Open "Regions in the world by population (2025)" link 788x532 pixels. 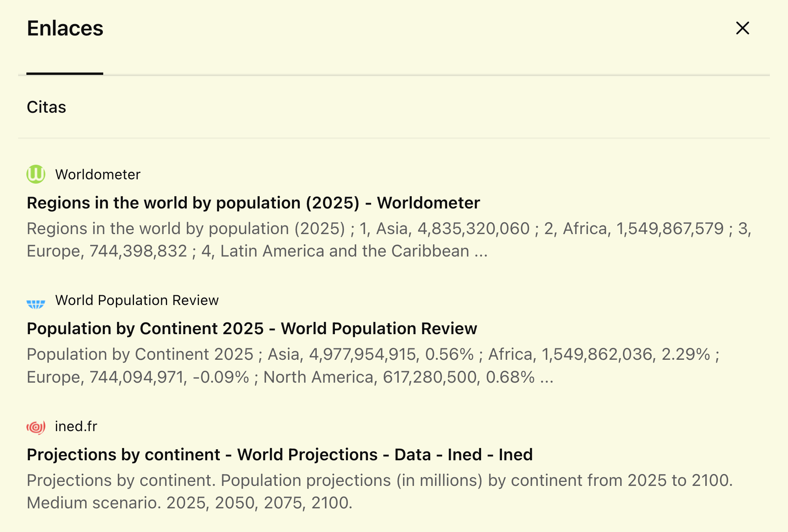[x=253, y=203]
